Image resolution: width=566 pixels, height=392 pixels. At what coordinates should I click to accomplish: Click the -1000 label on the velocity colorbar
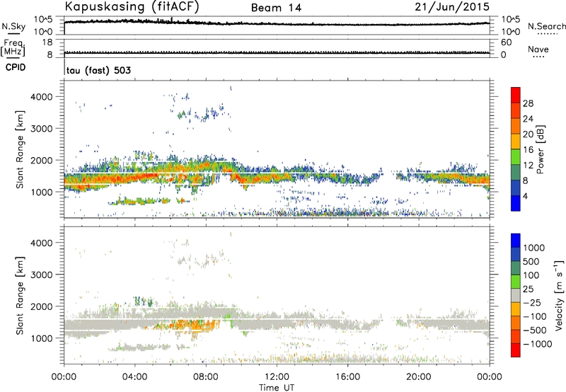click(538, 344)
